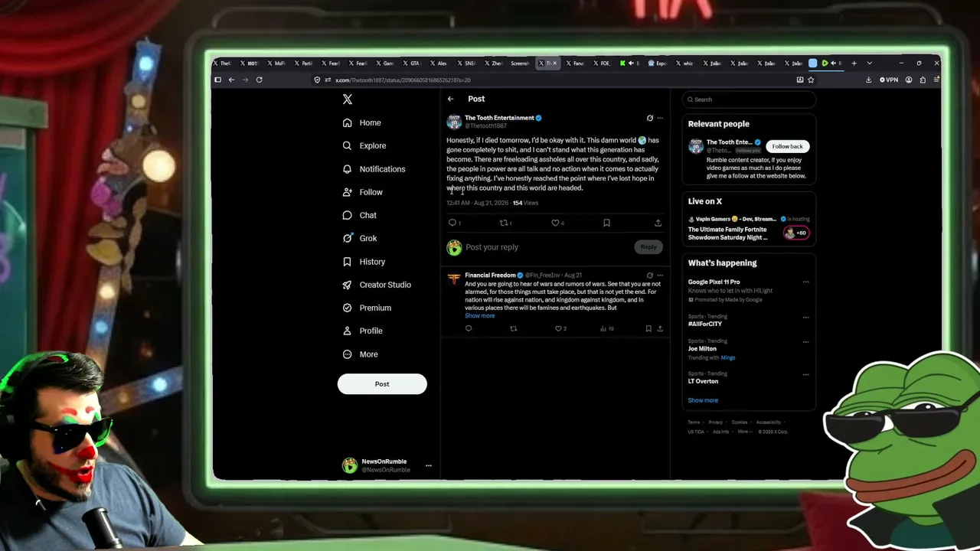
Task: View Notifications
Action: pos(374,169)
